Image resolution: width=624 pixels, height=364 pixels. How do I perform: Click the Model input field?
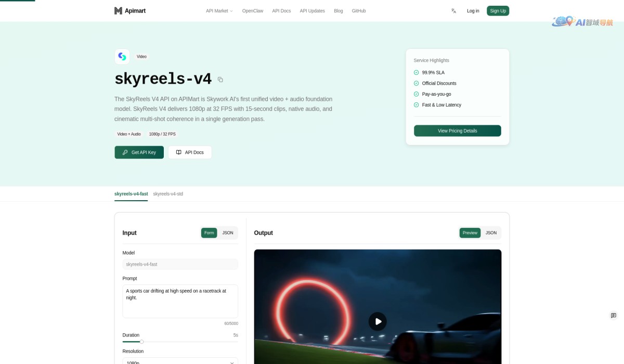point(180,264)
